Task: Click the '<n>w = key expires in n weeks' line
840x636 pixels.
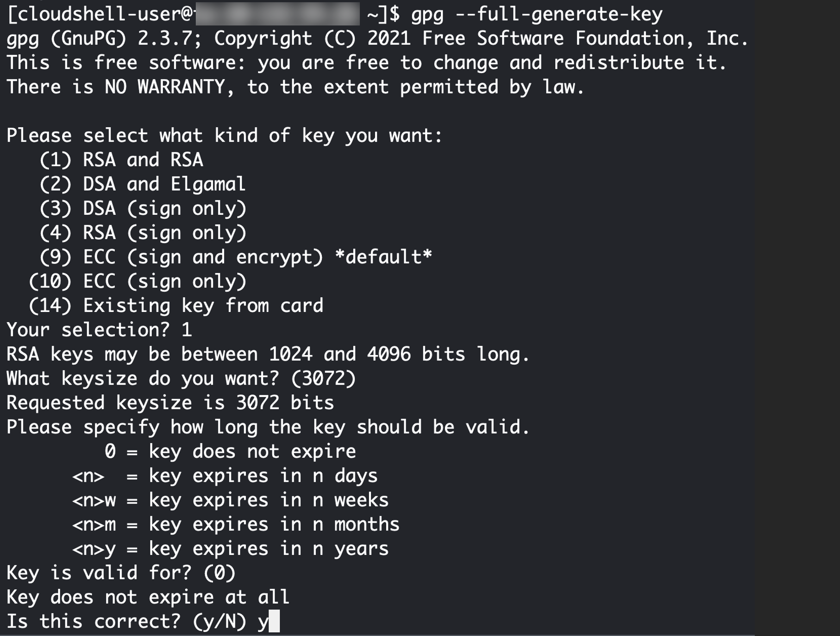Action: point(230,500)
